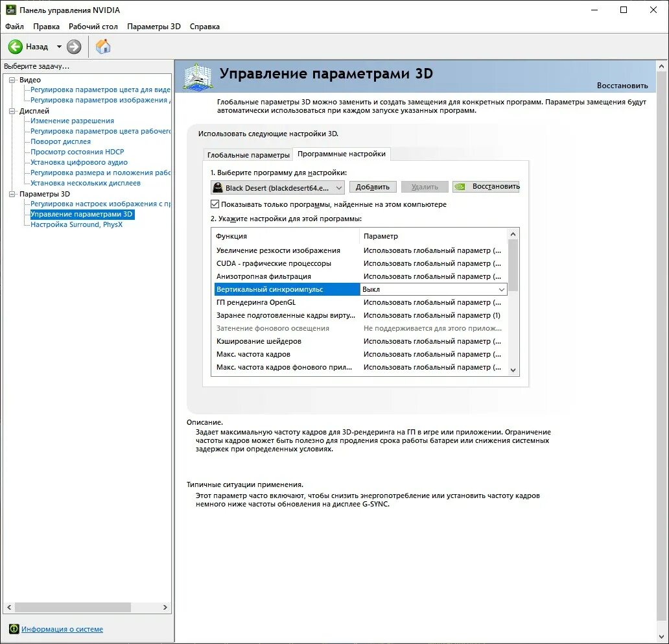Click main page scroll up arrow
This screenshot has width=669, height=644.
point(661,67)
